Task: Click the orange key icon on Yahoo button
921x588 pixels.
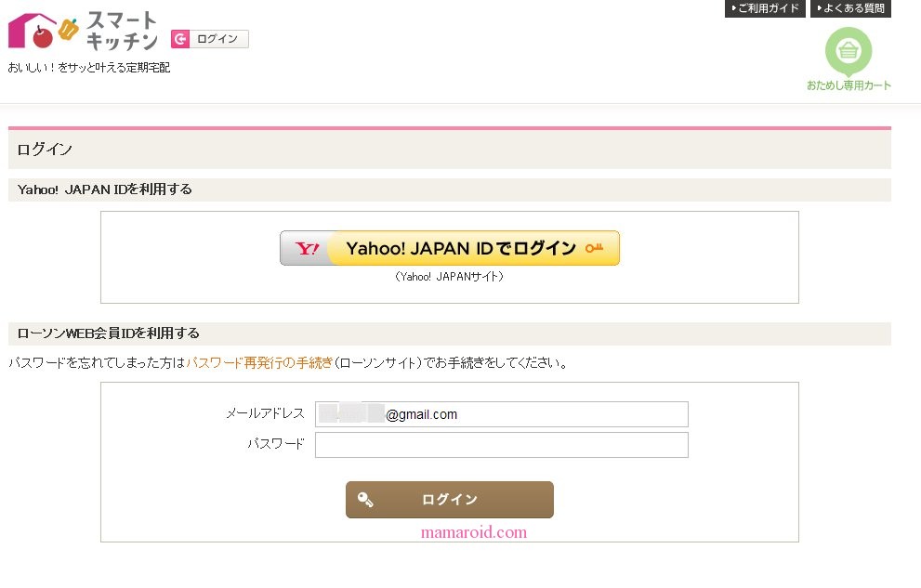Action: [594, 248]
